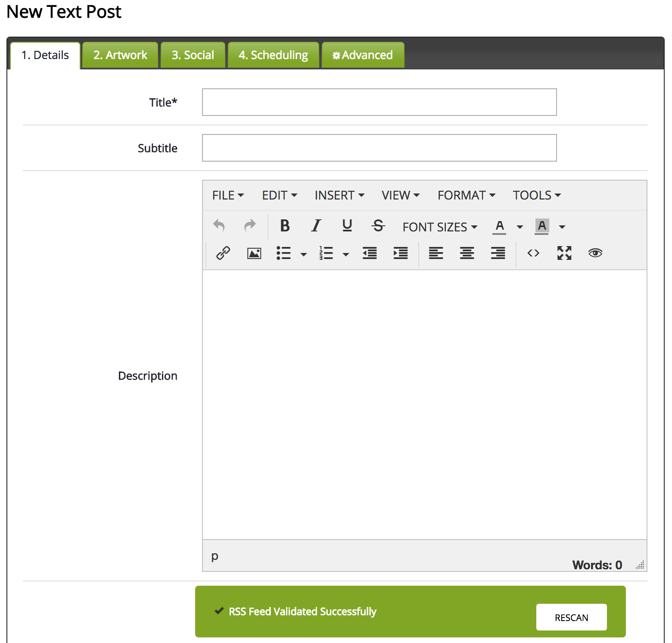
Task: Toggle bold formatting
Action: coord(285,225)
